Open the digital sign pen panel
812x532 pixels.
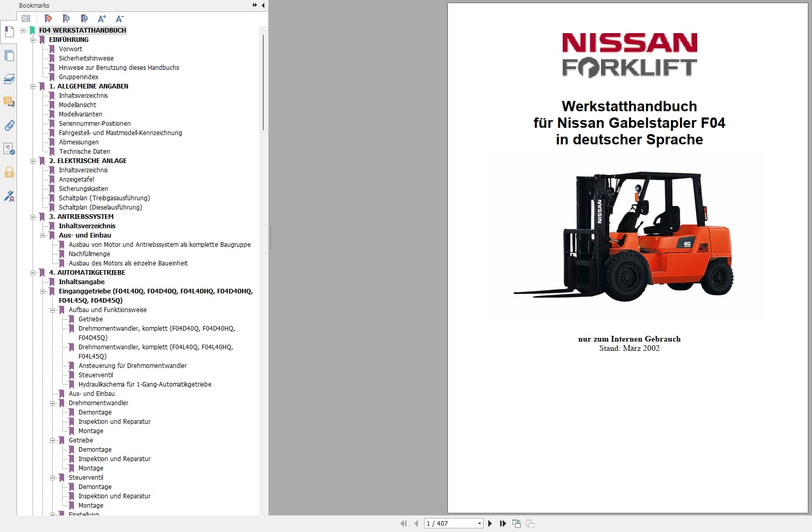[x=9, y=196]
